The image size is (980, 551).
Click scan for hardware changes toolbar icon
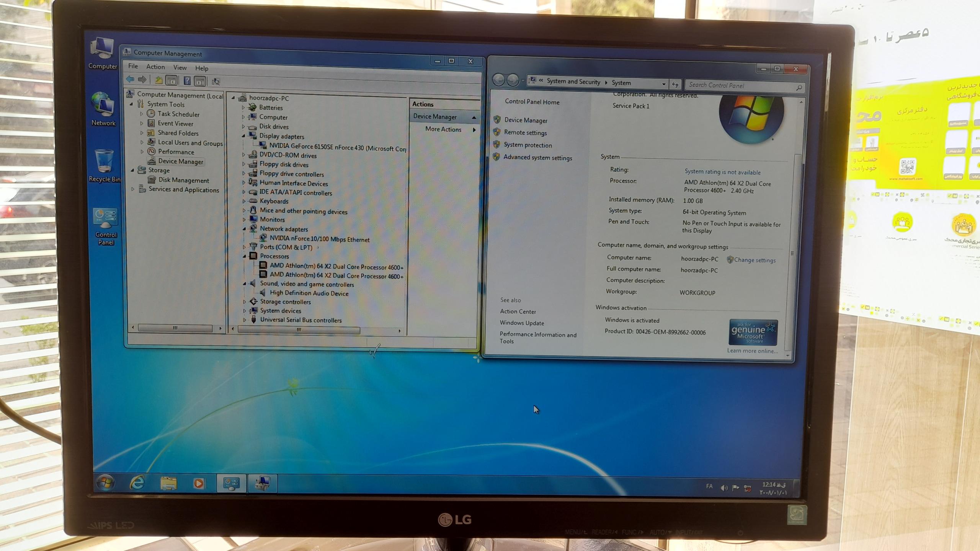(x=216, y=81)
